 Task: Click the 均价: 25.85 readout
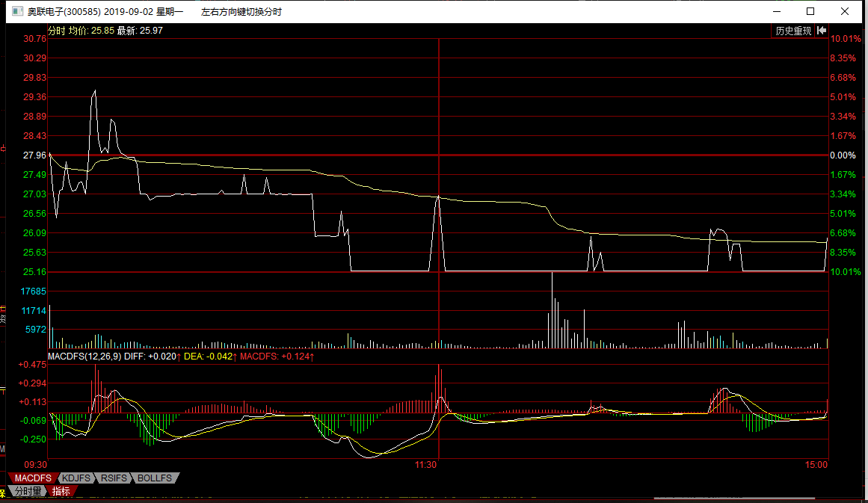[91, 31]
